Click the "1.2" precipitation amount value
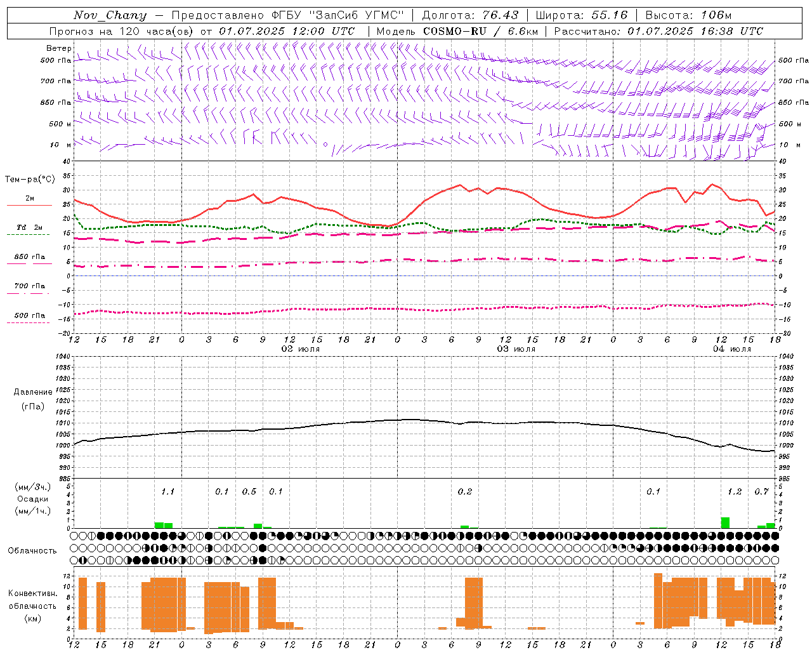Viewport: 812px width, 650px height. click(x=735, y=491)
